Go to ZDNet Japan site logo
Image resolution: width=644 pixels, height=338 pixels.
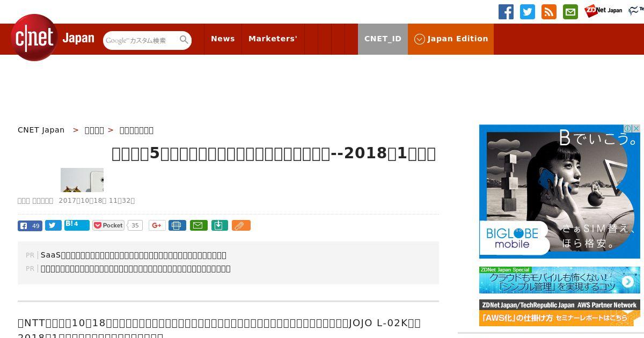pyautogui.click(x=603, y=11)
